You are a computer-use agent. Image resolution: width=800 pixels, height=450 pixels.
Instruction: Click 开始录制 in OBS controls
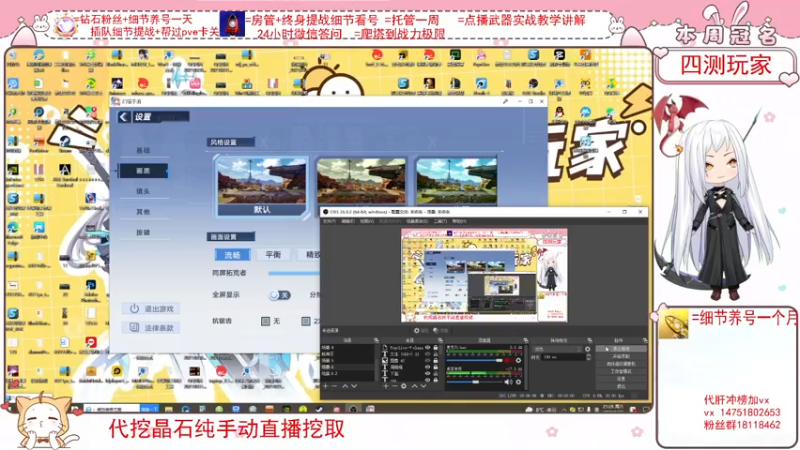tap(621, 356)
